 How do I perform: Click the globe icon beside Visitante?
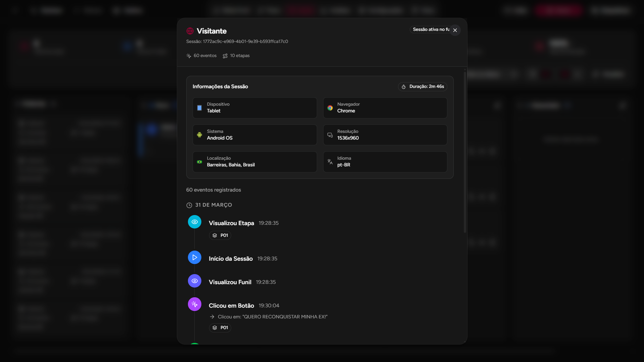point(190,31)
